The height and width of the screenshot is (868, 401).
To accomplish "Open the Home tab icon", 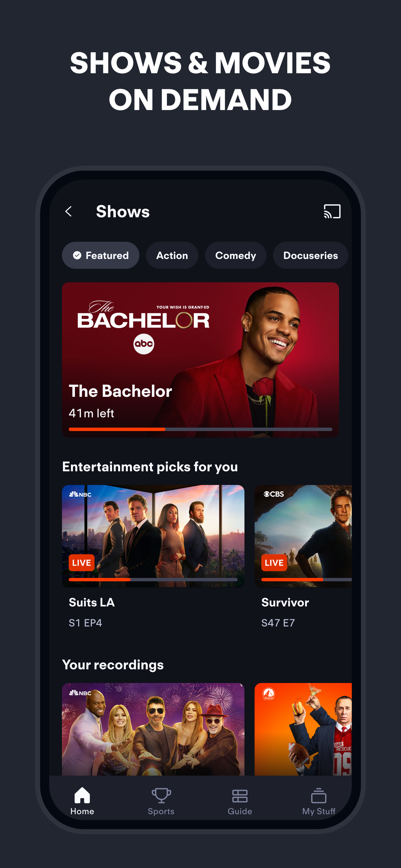I will (x=82, y=796).
